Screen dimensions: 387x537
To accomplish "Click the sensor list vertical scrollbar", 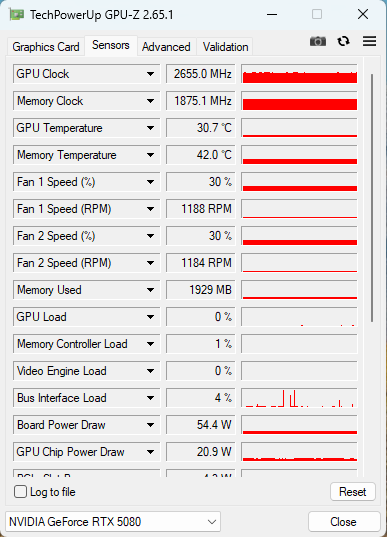I will coord(372,198).
